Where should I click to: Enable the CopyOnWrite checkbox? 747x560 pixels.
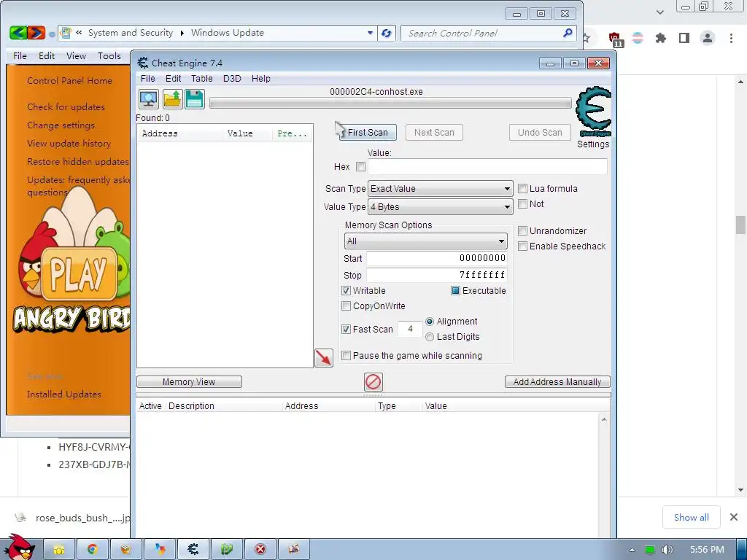click(347, 306)
